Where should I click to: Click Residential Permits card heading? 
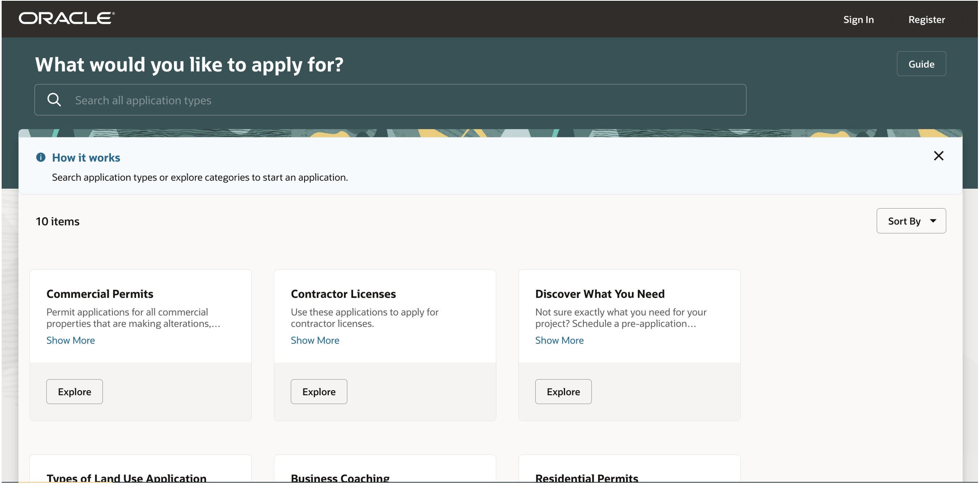(586, 478)
